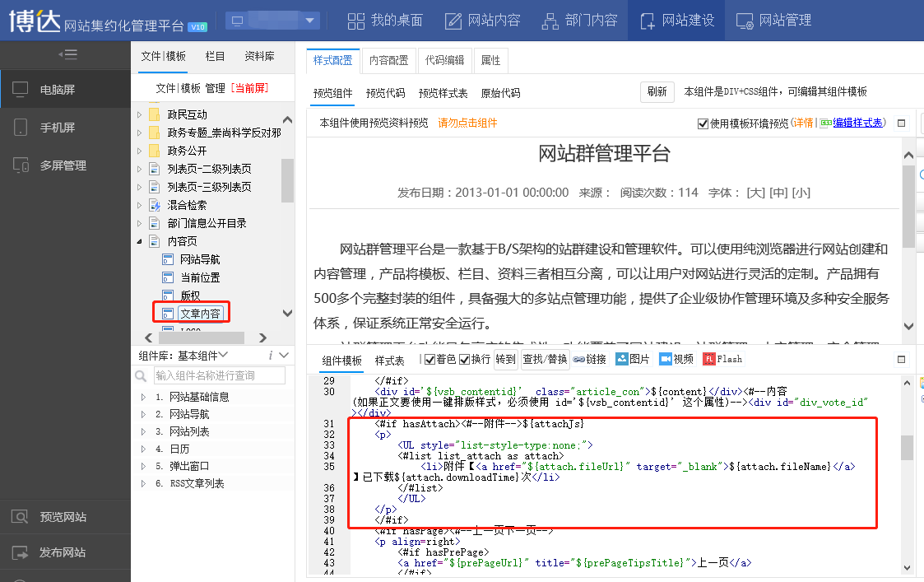Expand 列表页-二级列表页 node
The height and width of the screenshot is (582, 924).
(x=139, y=170)
